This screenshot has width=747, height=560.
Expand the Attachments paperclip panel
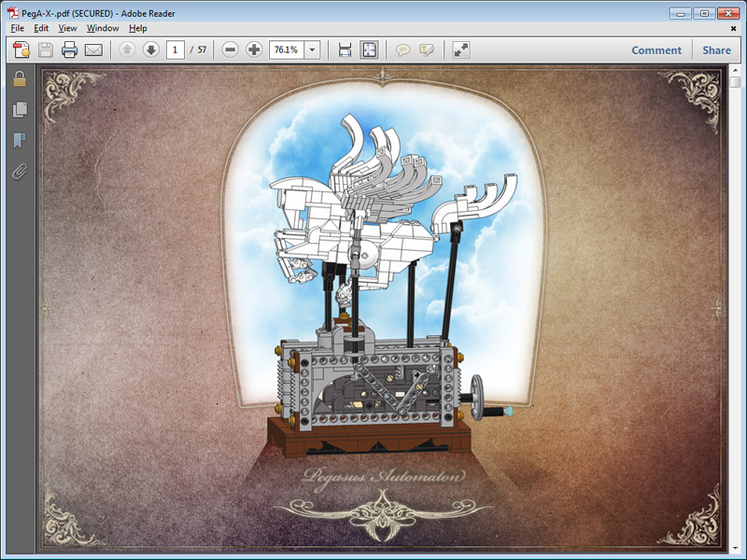coord(19,172)
